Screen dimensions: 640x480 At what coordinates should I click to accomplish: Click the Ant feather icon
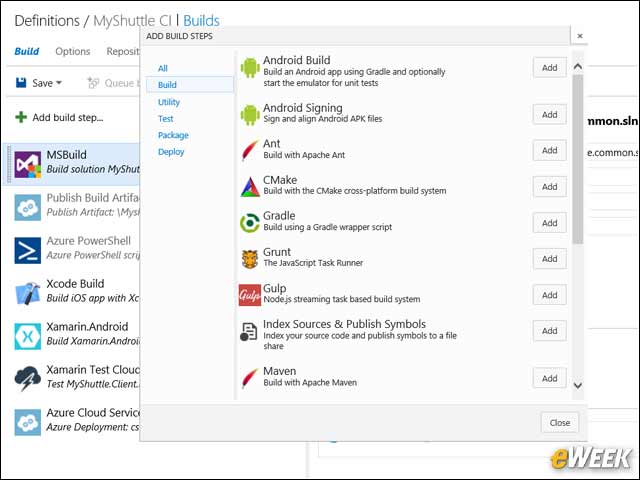(x=250, y=150)
